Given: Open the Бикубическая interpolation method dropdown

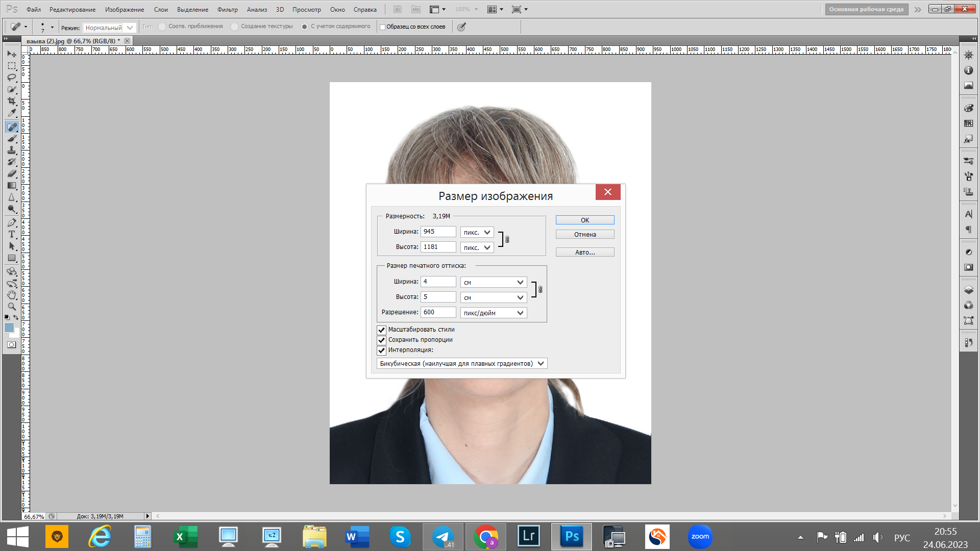Looking at the screenshot, I should 461,363.
